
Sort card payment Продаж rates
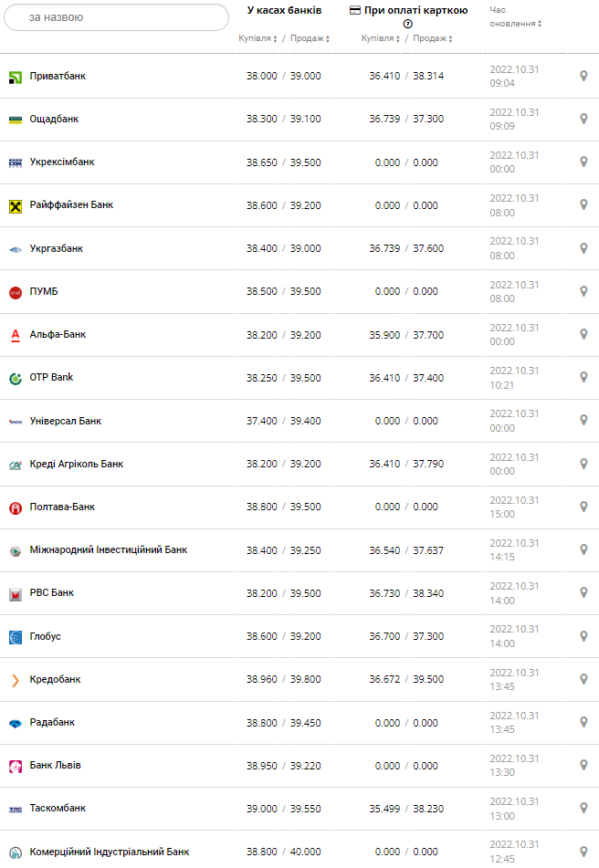pos(433,38)
